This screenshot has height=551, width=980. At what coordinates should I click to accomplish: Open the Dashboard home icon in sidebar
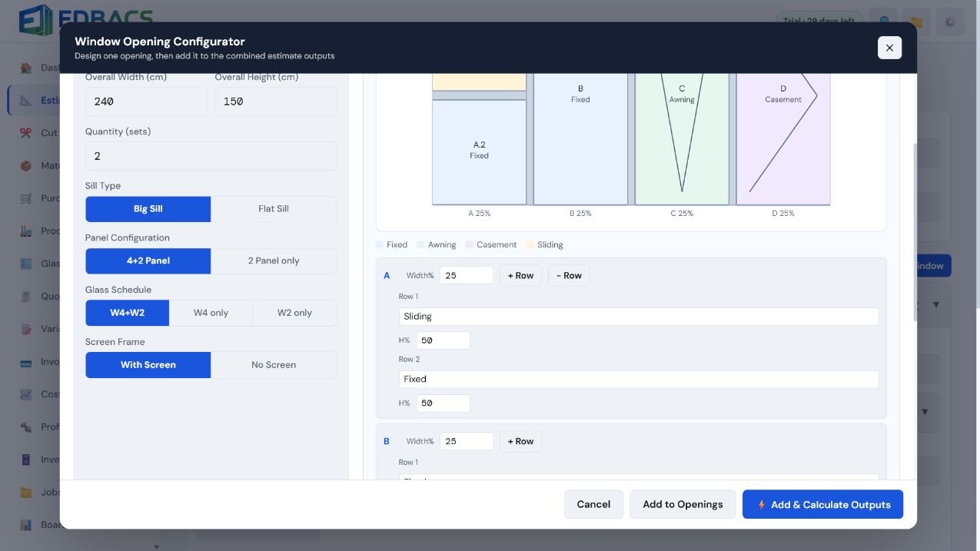tap(26, 68)
